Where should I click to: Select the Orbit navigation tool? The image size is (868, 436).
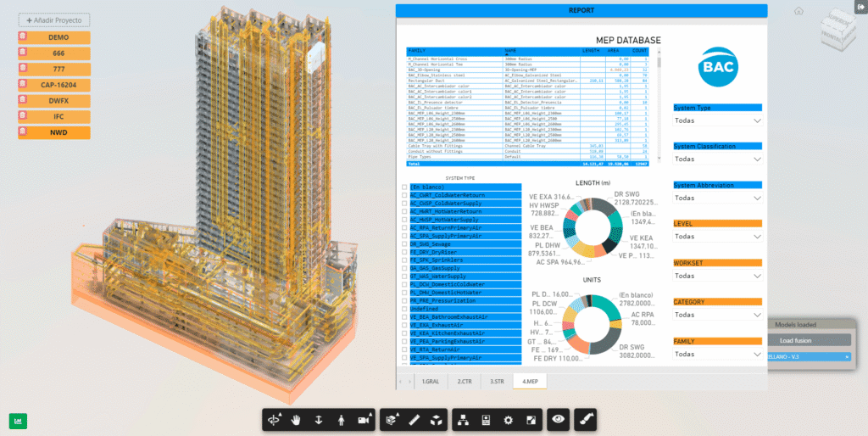tap(274, 420)
